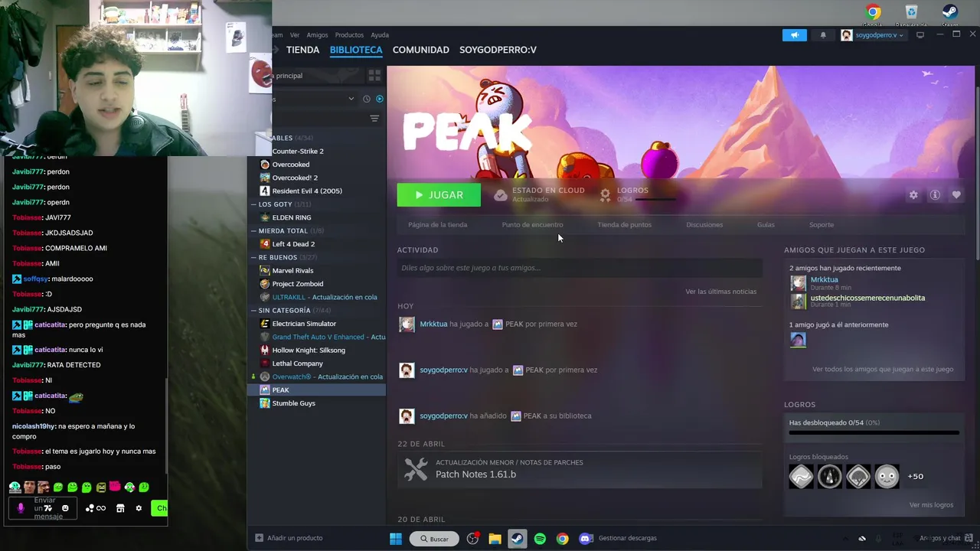Open Productos menu in Steam
Viewport: 980px width, 551px height.
tap(349, 35)
